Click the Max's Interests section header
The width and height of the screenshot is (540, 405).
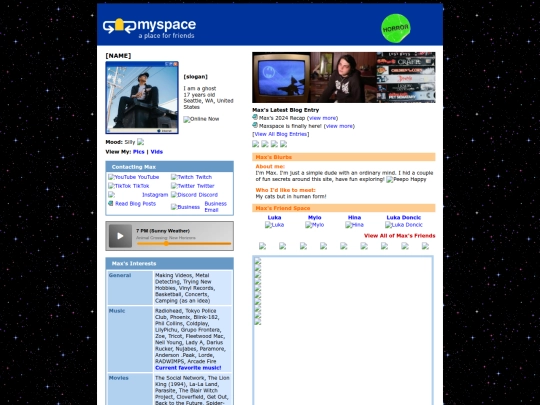click(170, 263)
